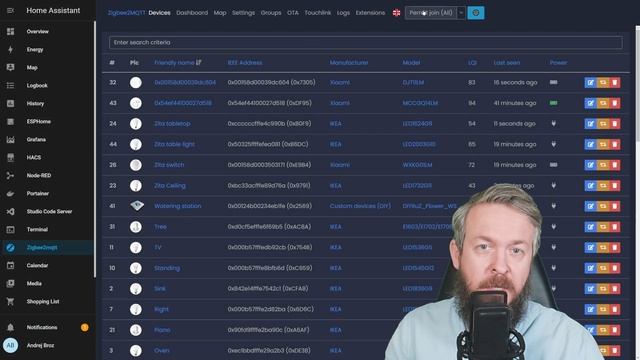Viewport: 640px width, 360px height.
Task: Open the Piano device link
Action: pyautogui.click(x=162, y=330)
